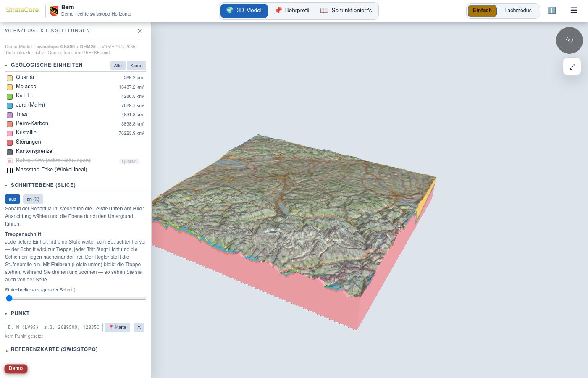Toggle the Massstab-Ecke (Winkellineal) icon
Screen dimensions: 588x378
10,170
